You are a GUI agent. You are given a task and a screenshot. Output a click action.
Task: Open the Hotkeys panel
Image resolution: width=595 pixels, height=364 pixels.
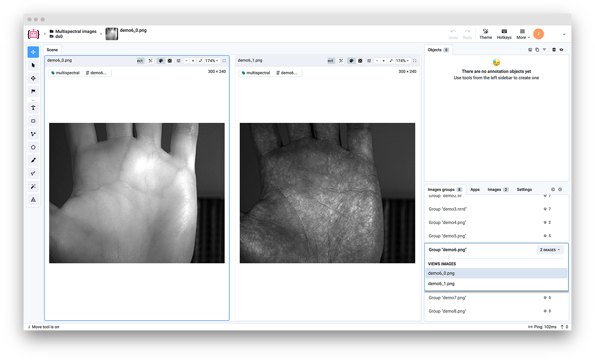504,34
